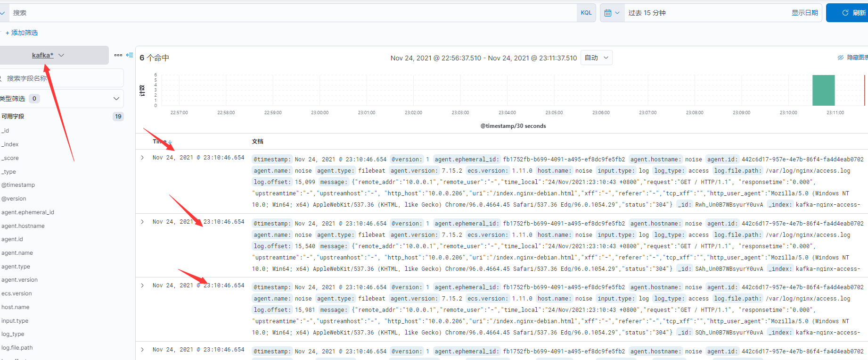The width and height of the screenshot is (868, 360).
Task: Click the 可用字段 count badge showing 19
Action: (118, 117)
